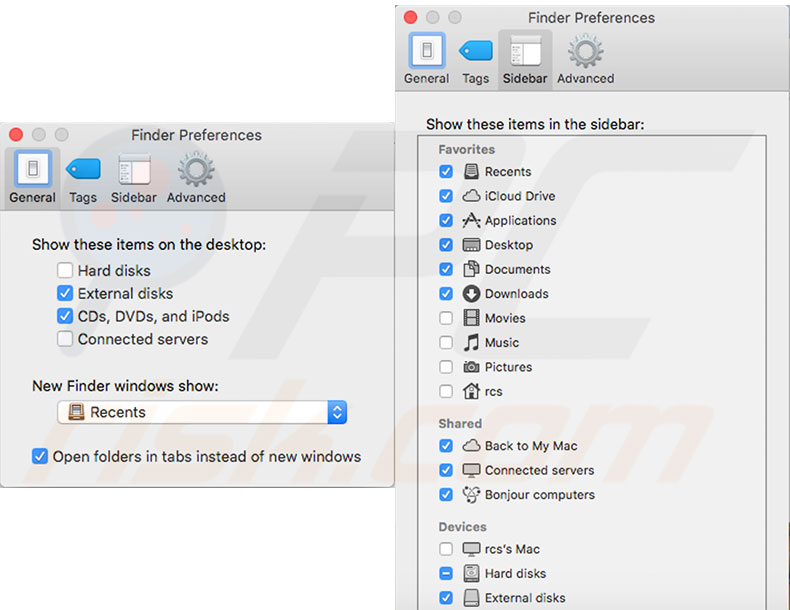Uncheck CDs, DVDs, and iPods
The image size is (790, 610).
(x=64, y=316)
